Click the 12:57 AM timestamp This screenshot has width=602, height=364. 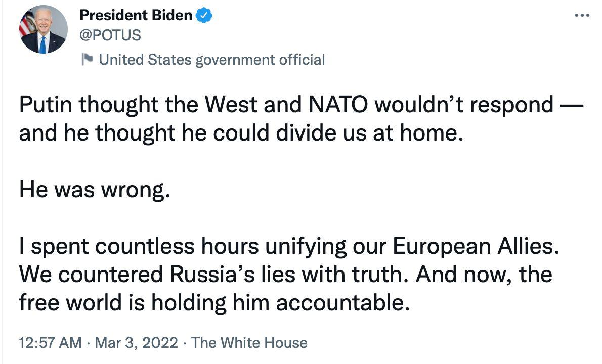50,343
